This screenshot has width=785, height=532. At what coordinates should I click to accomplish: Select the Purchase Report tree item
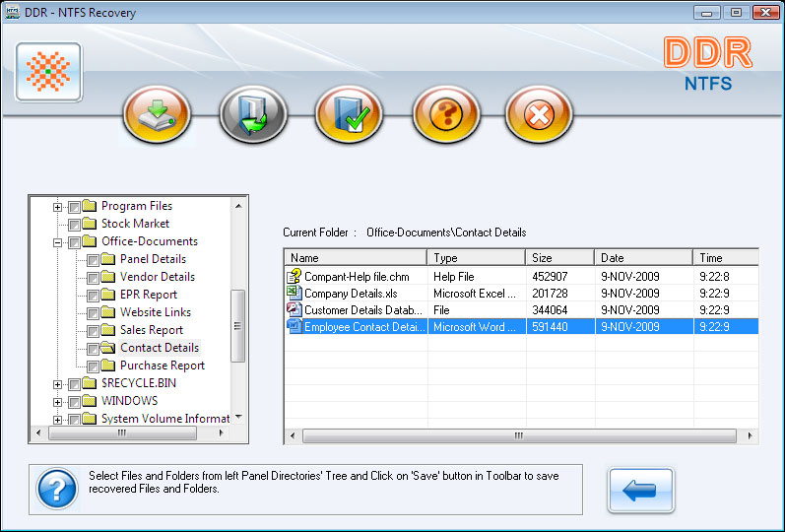(x=163, y=366)
